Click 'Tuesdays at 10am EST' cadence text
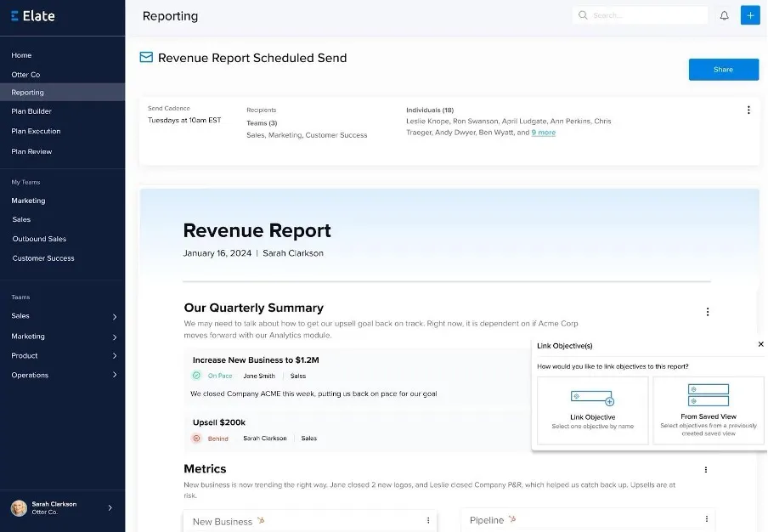768x532 pixels. pos(184,120)
